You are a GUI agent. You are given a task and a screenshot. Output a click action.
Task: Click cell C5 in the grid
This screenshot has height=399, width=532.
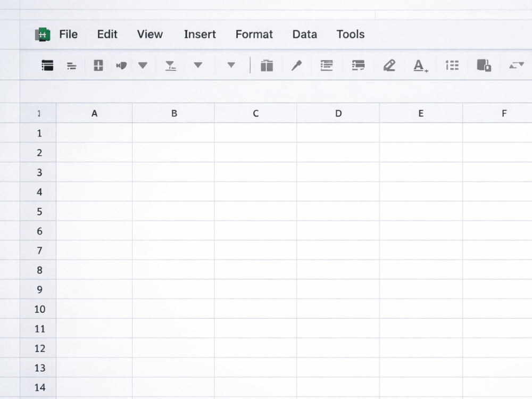255,211
